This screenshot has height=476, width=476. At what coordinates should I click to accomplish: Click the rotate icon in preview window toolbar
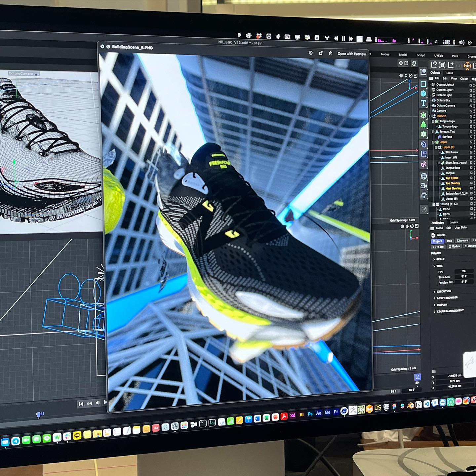320,53
